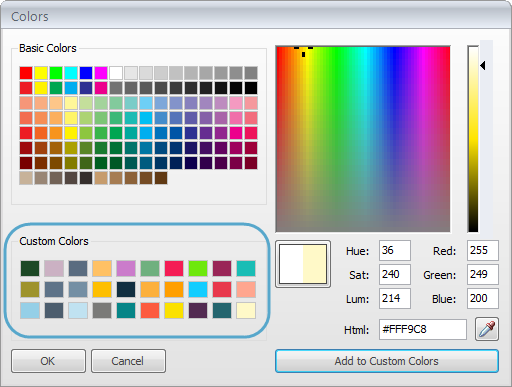Select lime green custom color swatch
Screen dimensions: 512x387
198,268
